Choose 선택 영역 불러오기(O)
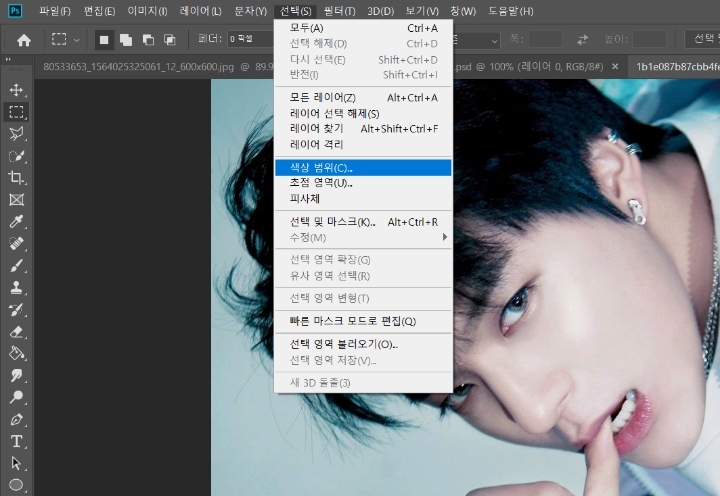 click(x=363, y=344)
